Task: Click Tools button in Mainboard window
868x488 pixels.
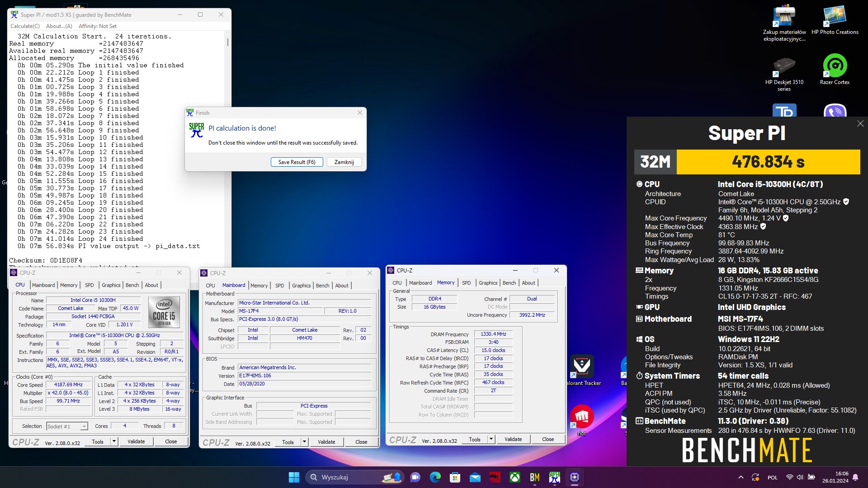Action: coord(288,442)
